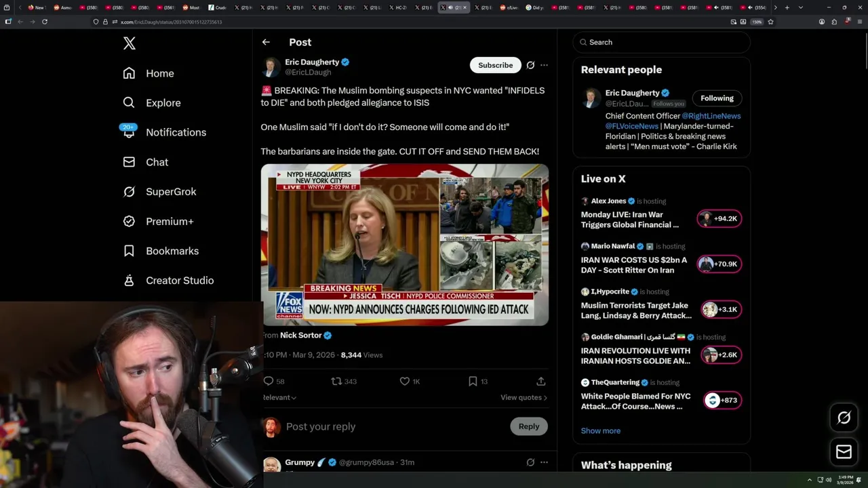Click the X Search box
The image size is (868, 488).
tap(662, 42)
